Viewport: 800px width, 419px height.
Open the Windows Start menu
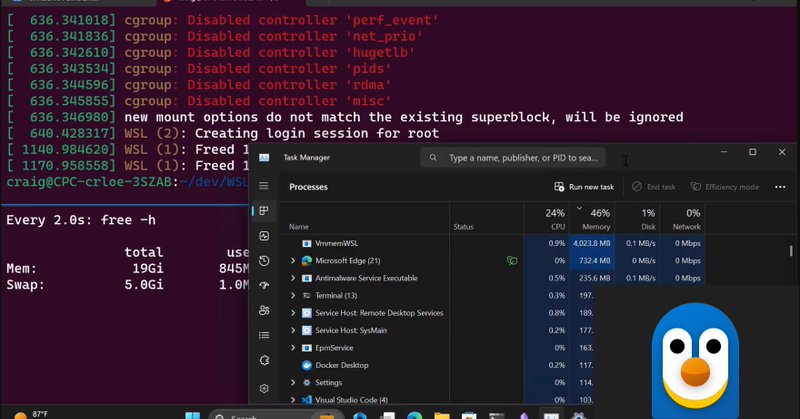pyautogui.click(x=192, y=415)
